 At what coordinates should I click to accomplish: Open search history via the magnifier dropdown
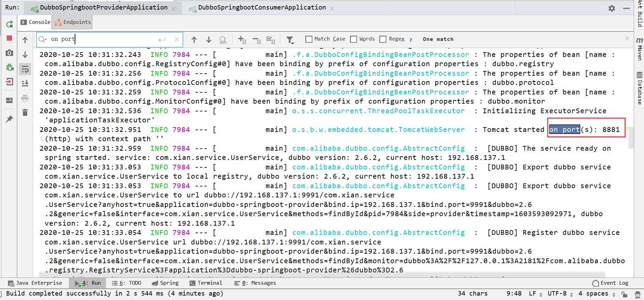(43, 40)
